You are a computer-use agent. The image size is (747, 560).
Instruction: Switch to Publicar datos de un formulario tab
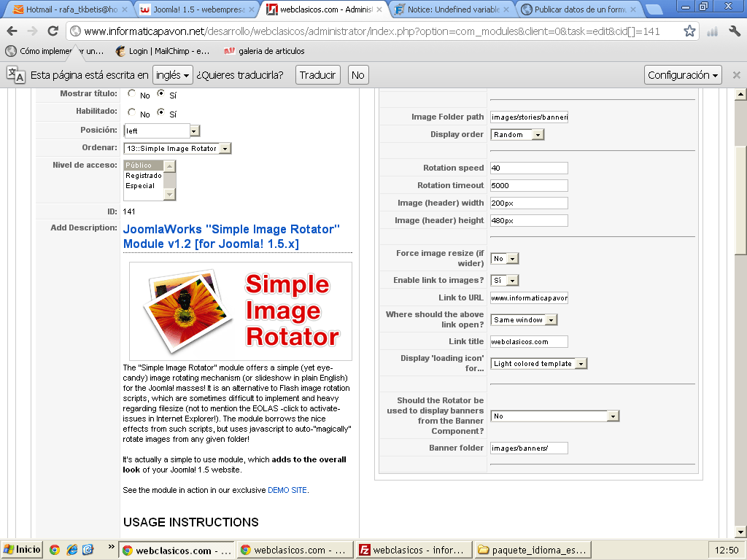[x=578, y=9]
